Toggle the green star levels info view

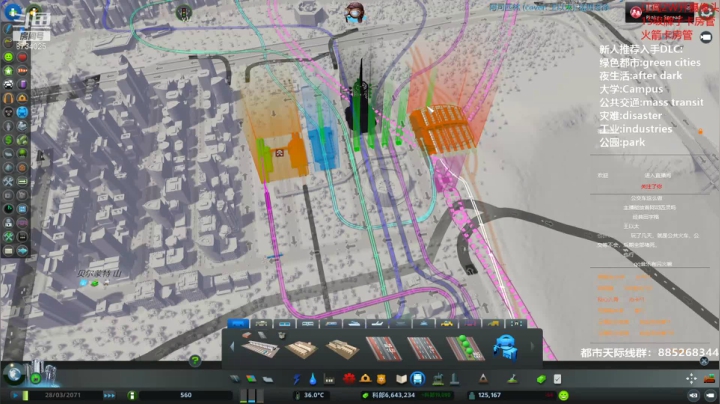9,71
